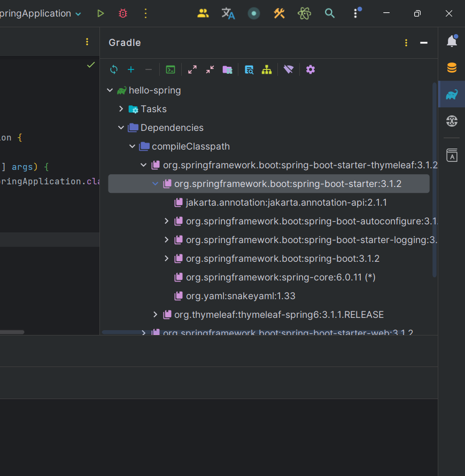Collapse selected spring-boot-starter:3.1.2 node
The height and width of the screenshot is (476, 465).
point(155,184)
